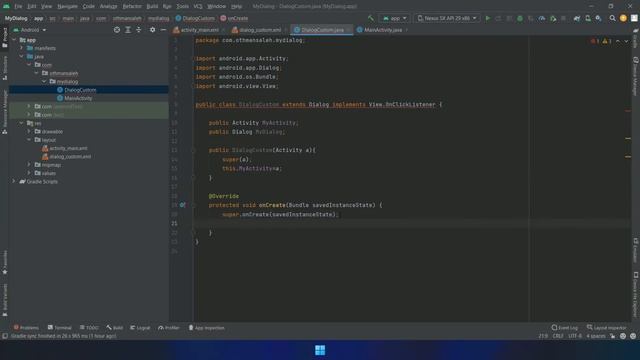
Task: Sync project with Gradle files icon
Action: pyautogui.click(x=577, y=18)
